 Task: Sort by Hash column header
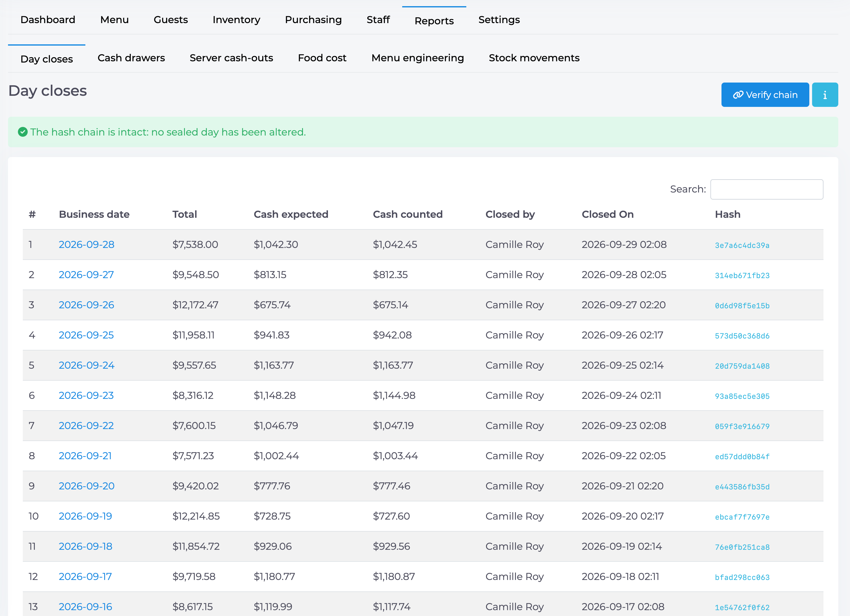point(727,215)
